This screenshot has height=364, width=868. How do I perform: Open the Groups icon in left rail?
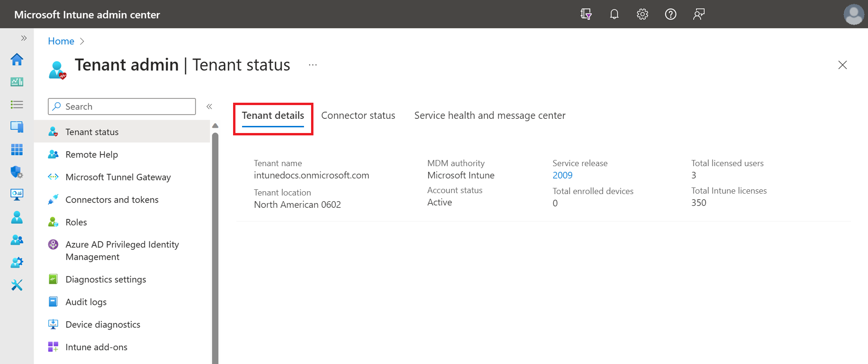click(17, 240)
